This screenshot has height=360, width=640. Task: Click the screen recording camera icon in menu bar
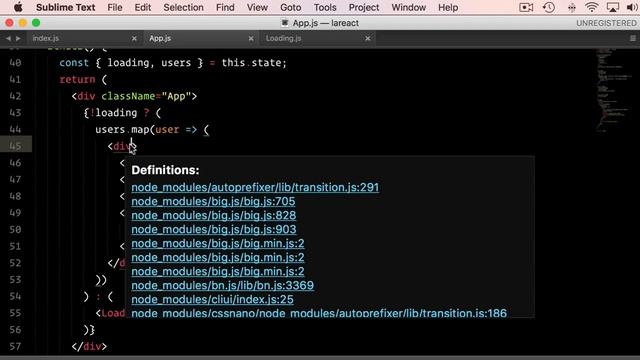526,7
